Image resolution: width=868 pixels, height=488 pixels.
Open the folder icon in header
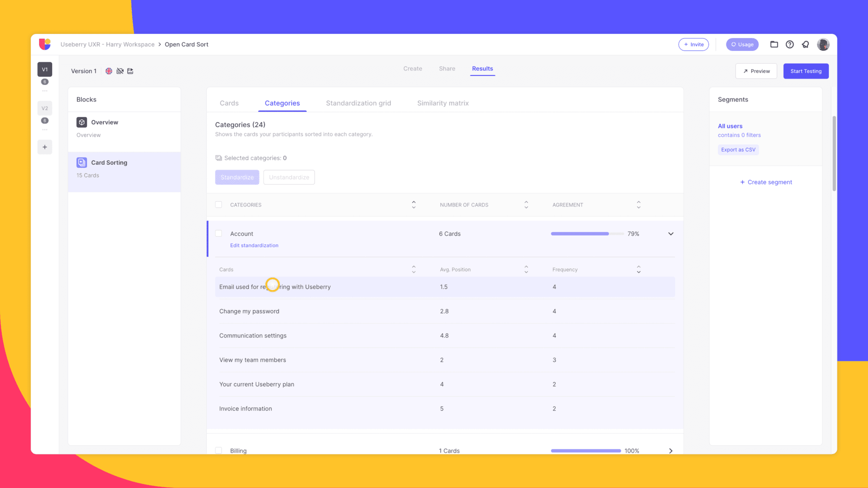coord(774,44)
